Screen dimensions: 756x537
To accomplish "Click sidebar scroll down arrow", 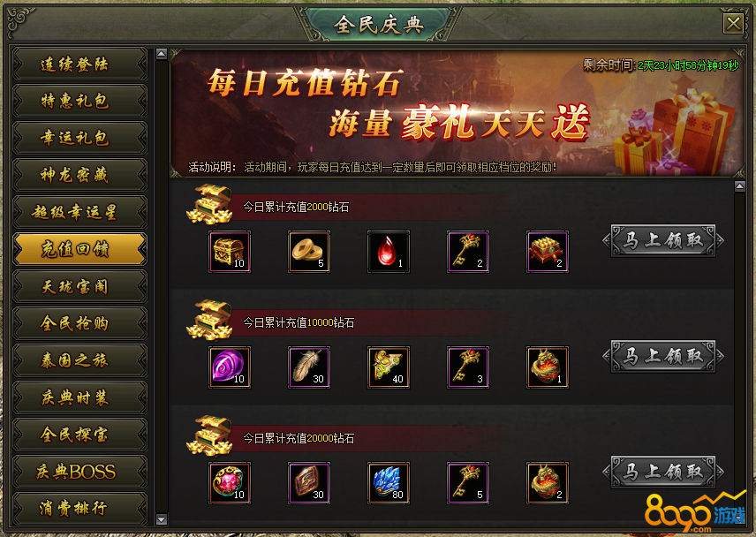I will point(162,519).
